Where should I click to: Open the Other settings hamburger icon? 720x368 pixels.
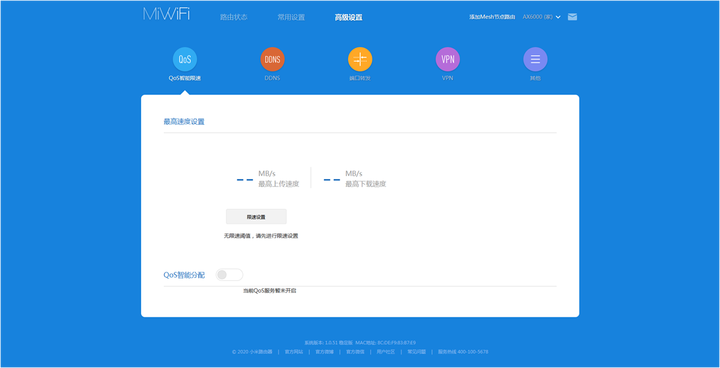tap(535, 59)
